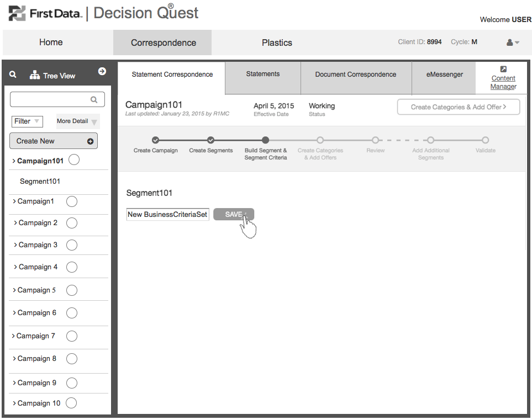Select the Create Segments step marker
The height and width of the screenshot is (420, 532).
(x=210, y=140)
